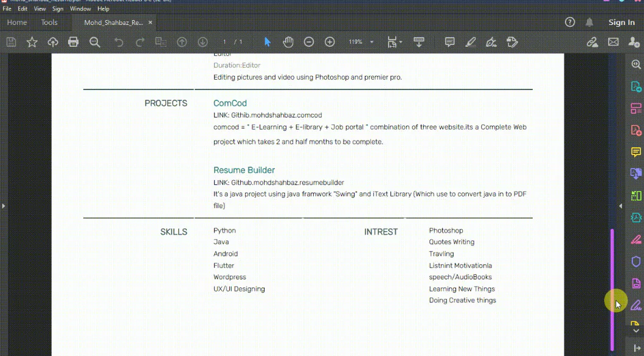
Task: Open the page fit options dropdown
Action: 395,42
